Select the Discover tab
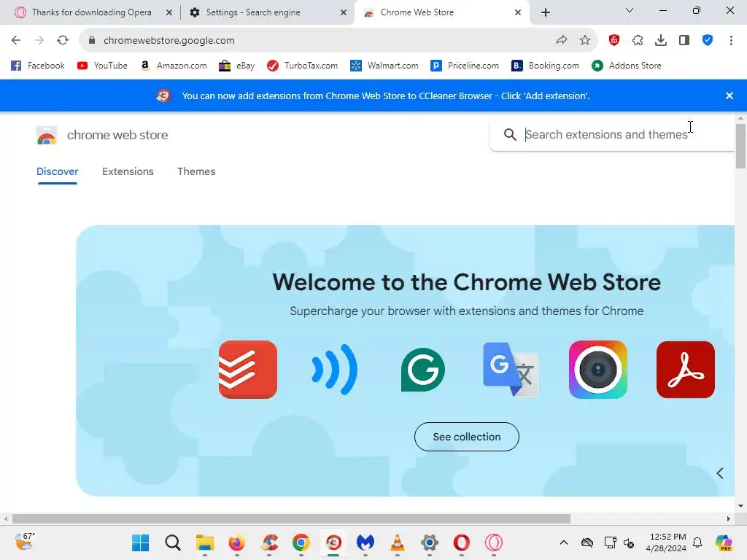Viewport: 747px width, 560px height. 57,171
